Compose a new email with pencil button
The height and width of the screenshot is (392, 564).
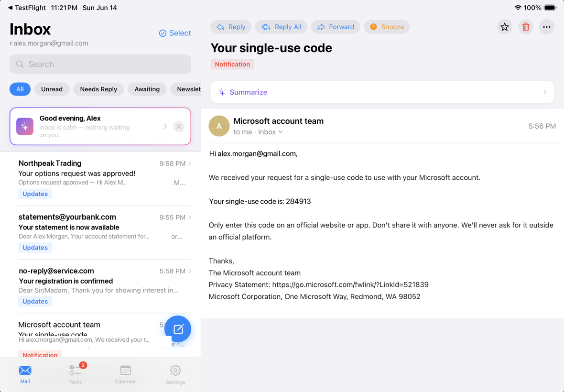(178, 329)
